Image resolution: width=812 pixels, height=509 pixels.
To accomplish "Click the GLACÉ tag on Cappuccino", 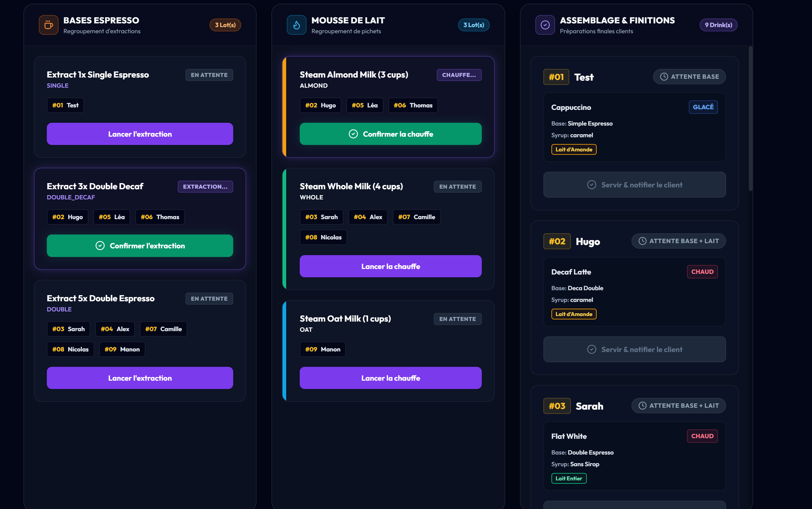I will tap(703, 107).
